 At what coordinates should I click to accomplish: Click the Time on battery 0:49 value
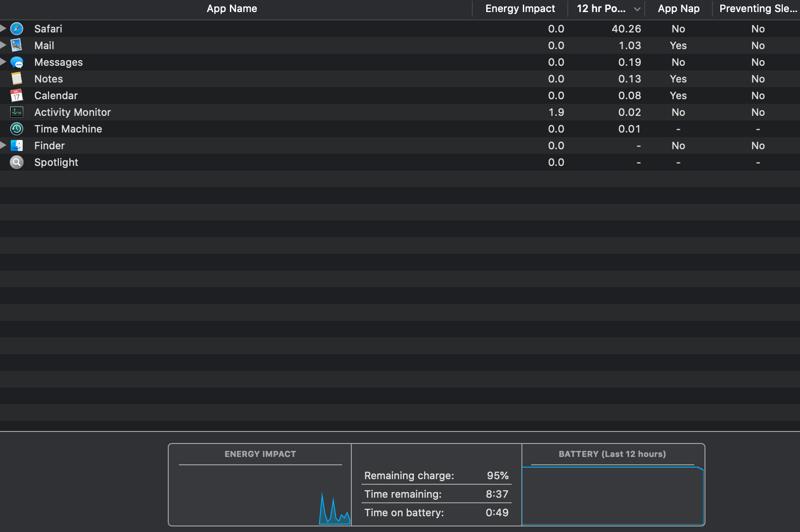click(x=497, y=513)
